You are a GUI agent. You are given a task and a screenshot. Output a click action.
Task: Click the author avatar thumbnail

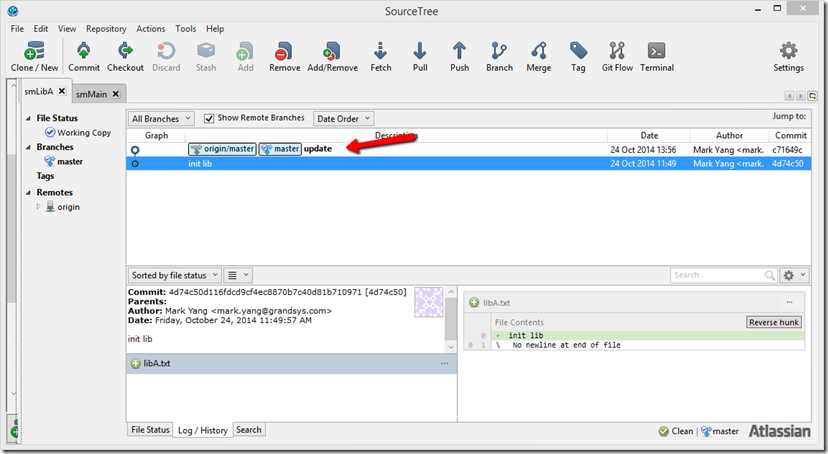pyautogui.click(x=428, y=302)
